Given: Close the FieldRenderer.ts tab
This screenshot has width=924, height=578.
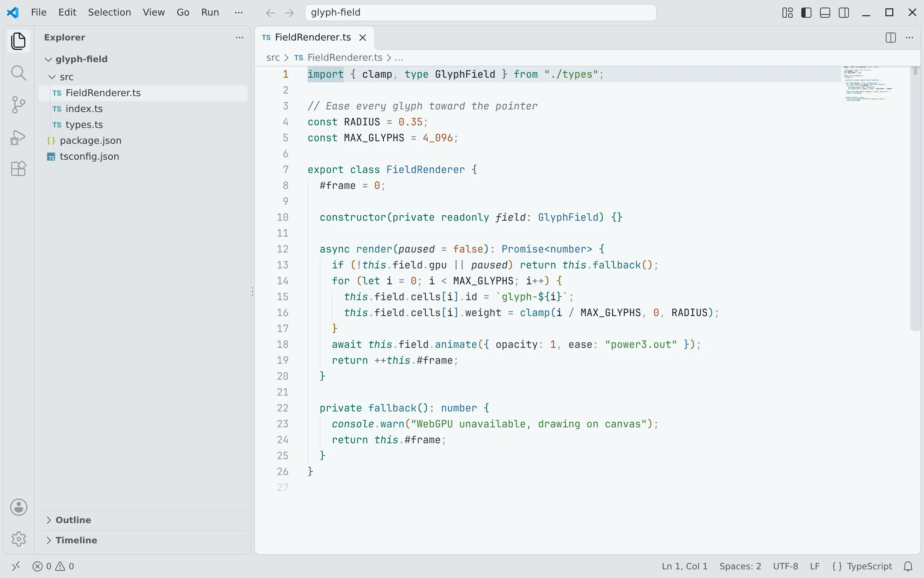Looking at the screenshot, I should [x=363, y=38].
